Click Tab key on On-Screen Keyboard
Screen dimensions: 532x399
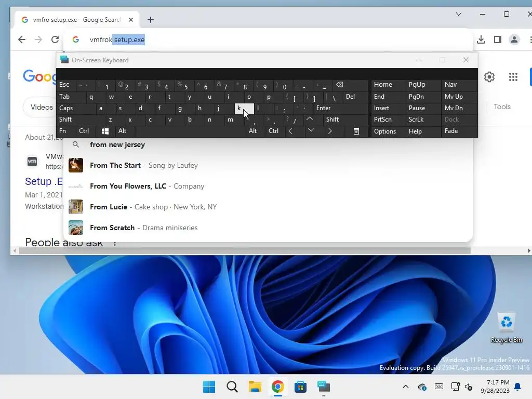click(x=71, y=97)
